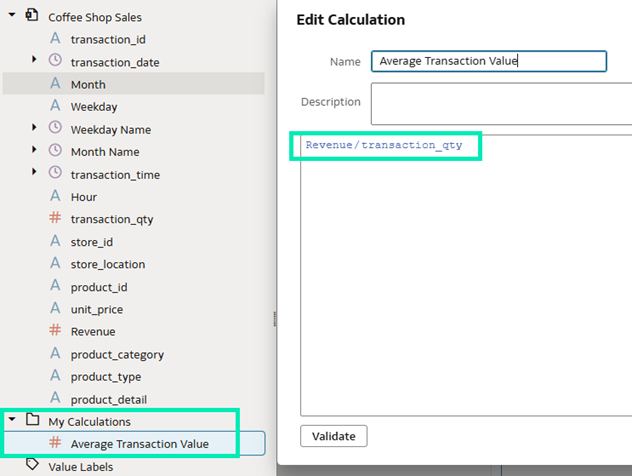The height and width of the screenshot is (476, 632).
Task: Expand the Month Name column arrow
Action: pyautogui.click(x=35, y=152)
